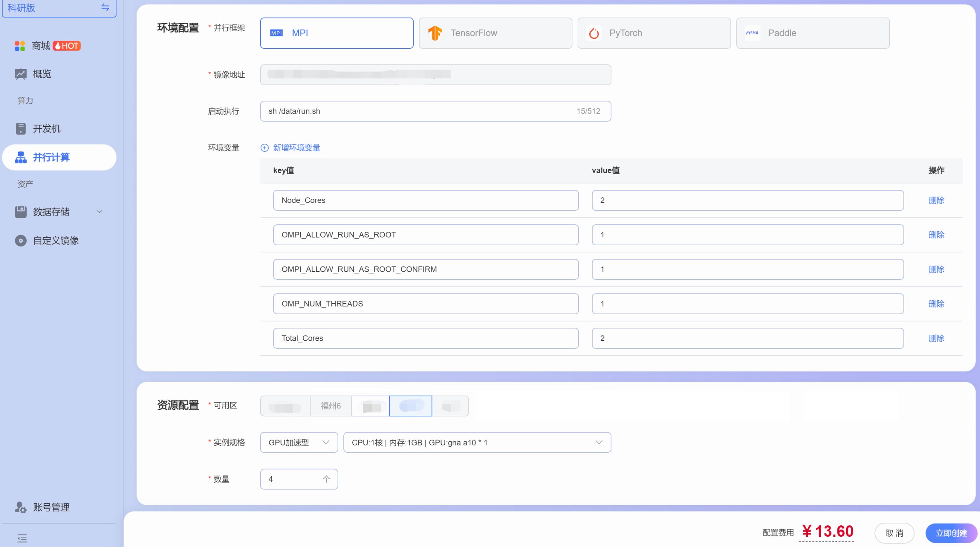Click the OMPI_ALLOW_RUN_AS_ROOT value field
The image size is (980, 547).
(x=748, y=235)
